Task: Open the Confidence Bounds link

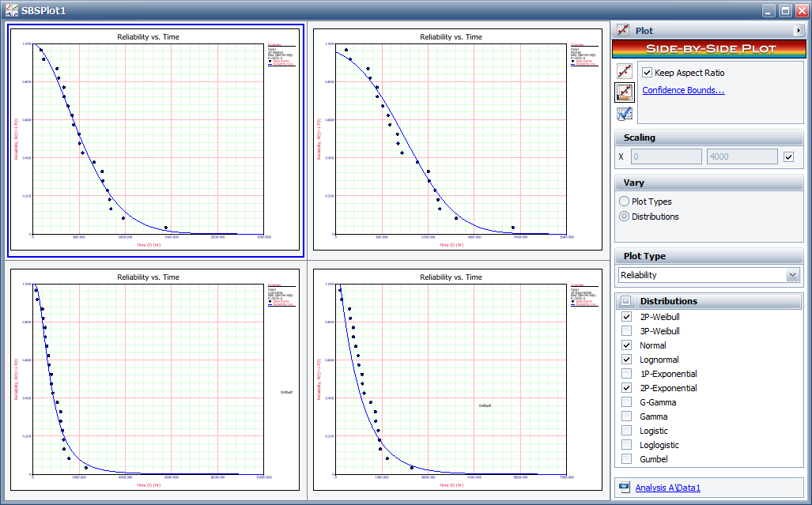Action: pyautogui.click(x=683, y=90)
